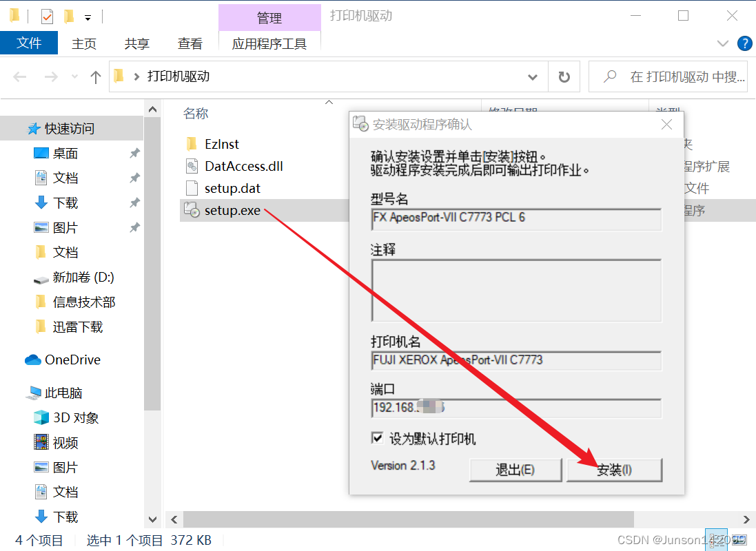
Task: Go up one folder level
Action: coord(96,76)
